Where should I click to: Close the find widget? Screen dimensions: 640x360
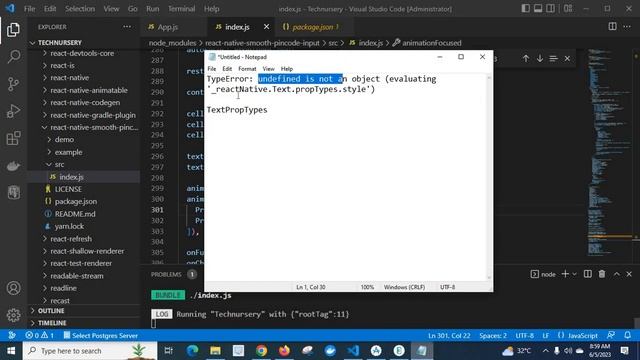click(567, 59)
